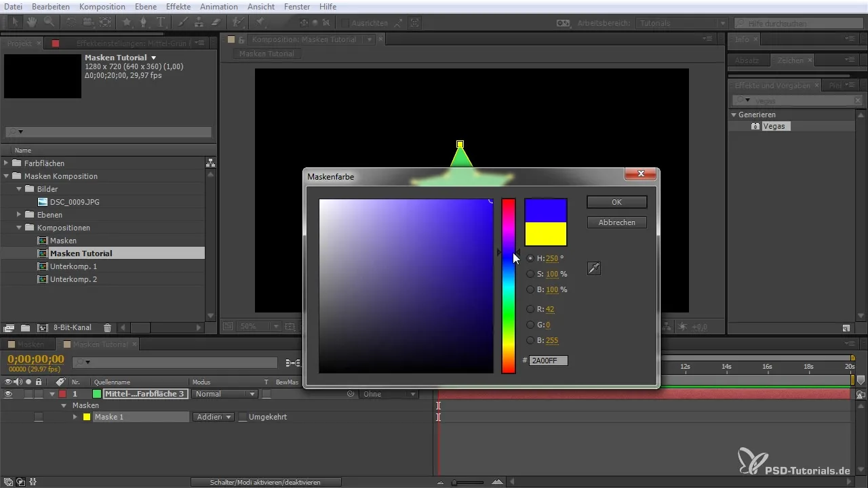The image size is (868, 488).
Task: Click yellow Maske 1 color swatch
Action: (x=87, y=417)
